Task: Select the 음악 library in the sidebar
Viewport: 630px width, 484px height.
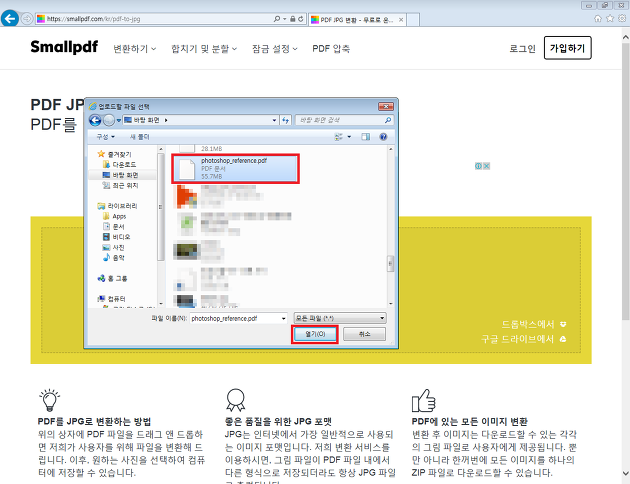Action: click(114, 258)
